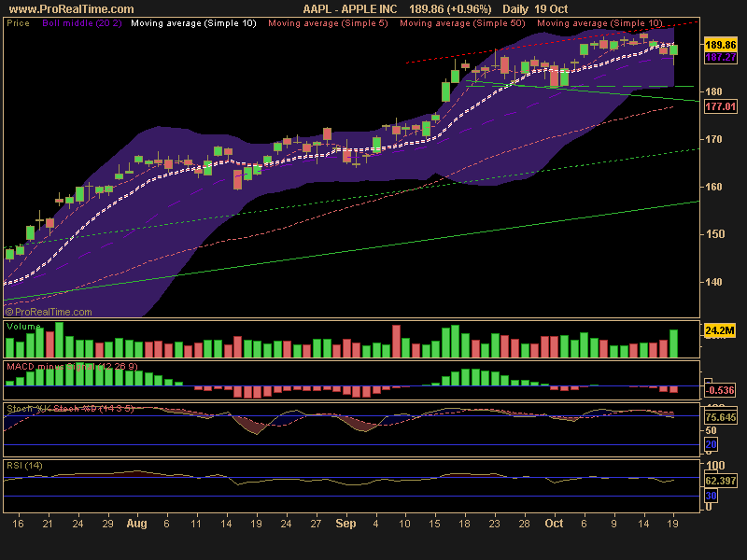This screenshot has height=560, width=747.
Task: Click the white Moving average (Simple 10) legend
Action: (x=193, y=22)
